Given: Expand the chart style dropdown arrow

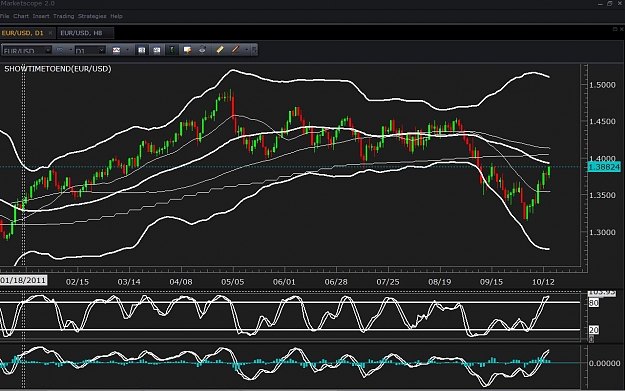Looking at the screenshot, I should (127, 50).
